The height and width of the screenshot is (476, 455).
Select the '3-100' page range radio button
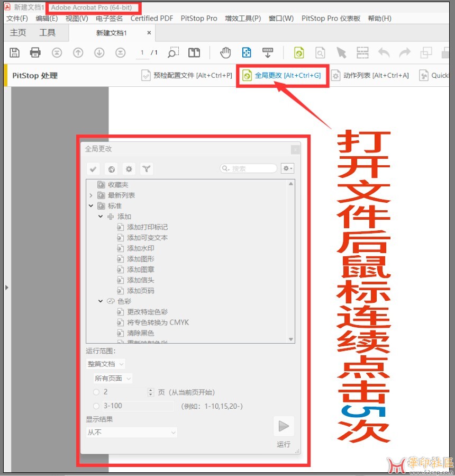(x=96, y=406)
